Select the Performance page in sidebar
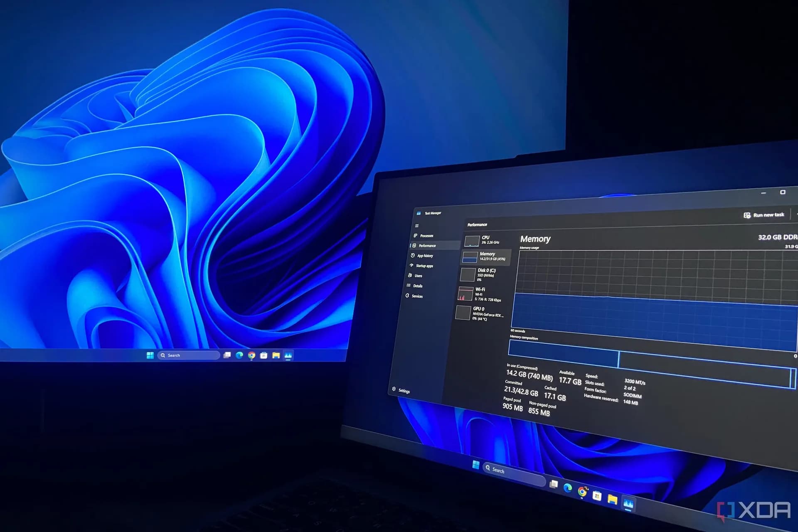The width and height of the screenshot is (798, 532). click(x=434, y=246)
